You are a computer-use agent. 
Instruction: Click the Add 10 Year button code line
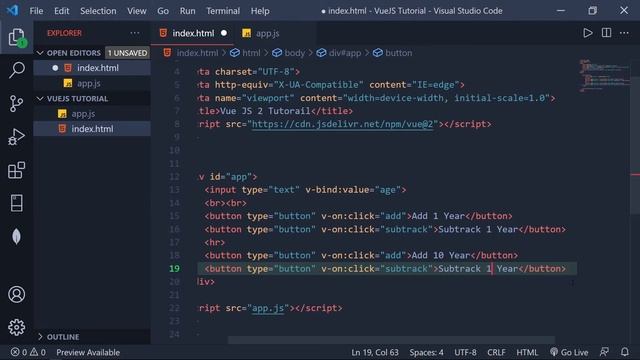(361, 256)
